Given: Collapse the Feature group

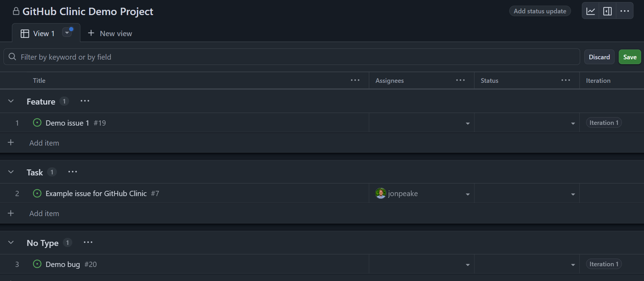Looking at the screenshot, I should point(11,101).
